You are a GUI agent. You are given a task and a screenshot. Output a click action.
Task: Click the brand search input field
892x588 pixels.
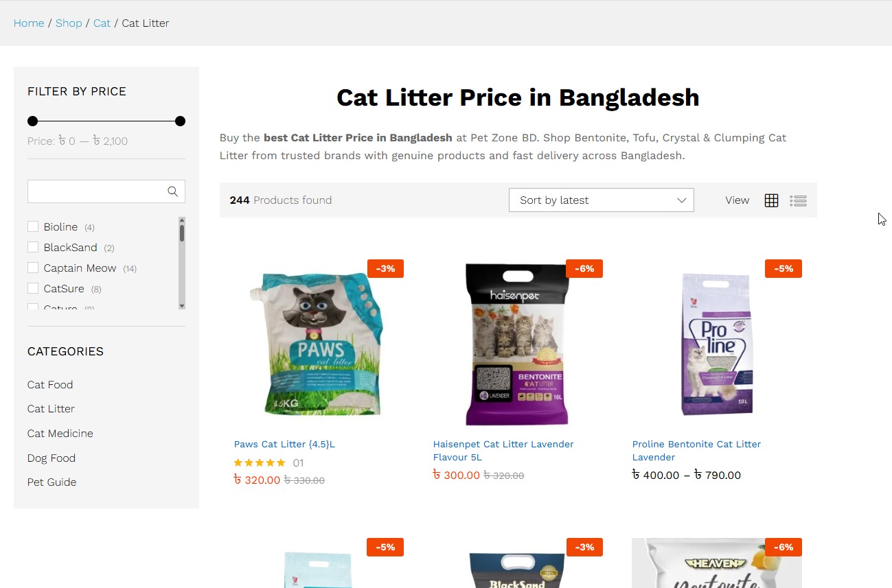pyautogui.click(x=96, y=191)
